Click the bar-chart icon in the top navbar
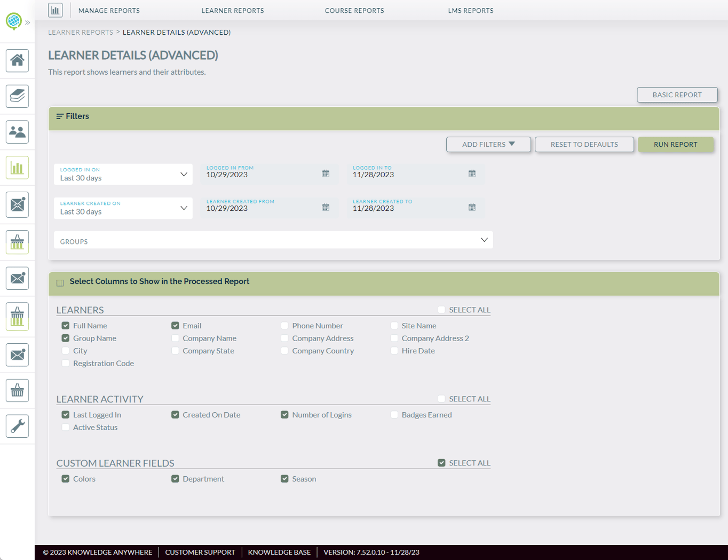 [x=55, y=10]
